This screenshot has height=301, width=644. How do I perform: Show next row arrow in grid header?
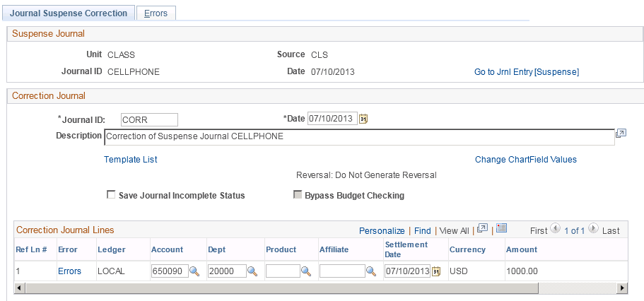pyautogui.click(x=593, y=228)
